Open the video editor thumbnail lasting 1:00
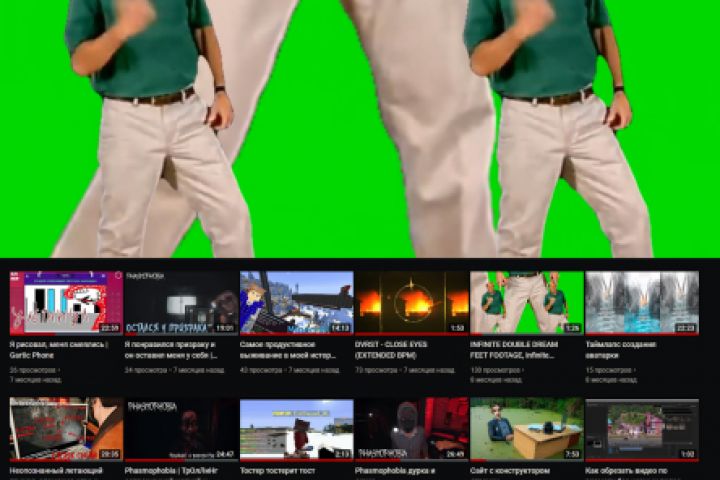This screenshot has height=480, width=720. tap(642, 429)
